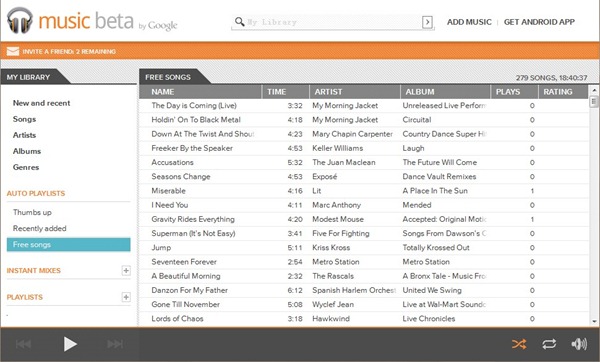Add a new instant mix with plus
This screenshot has width=600, height=362.
pos(126,271)
